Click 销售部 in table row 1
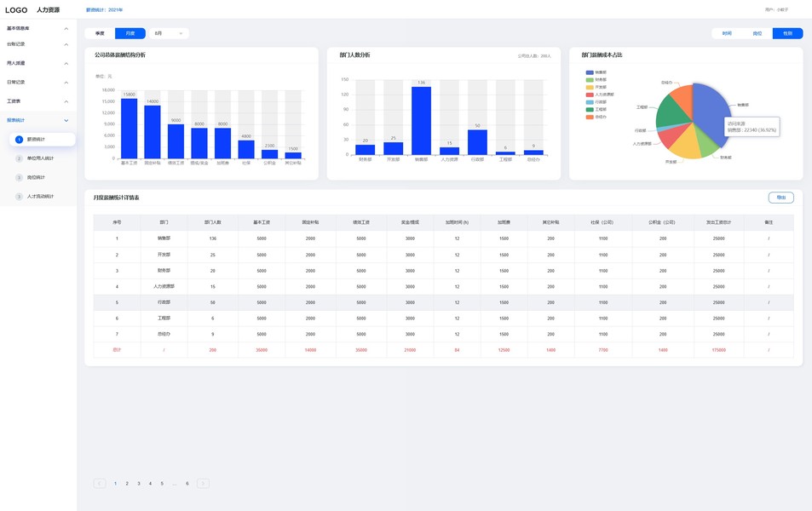This screenshot has width=812, height=511. coord(164,238)
